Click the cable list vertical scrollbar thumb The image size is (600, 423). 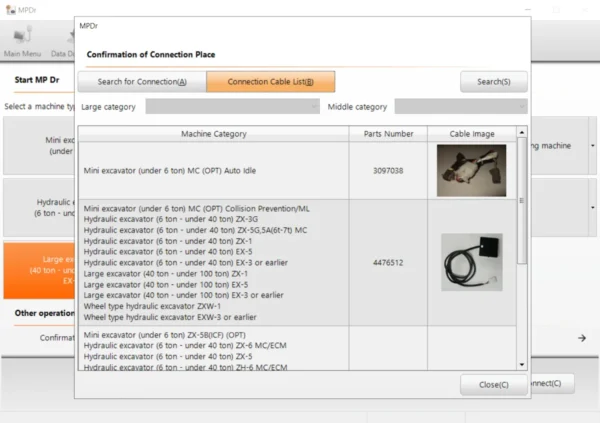tap(522, 201)
